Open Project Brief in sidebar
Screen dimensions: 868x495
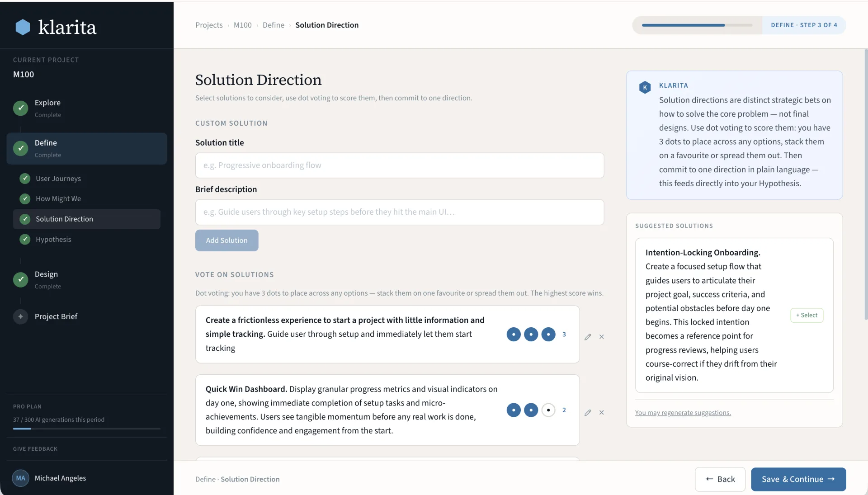(x=87, y=316)
